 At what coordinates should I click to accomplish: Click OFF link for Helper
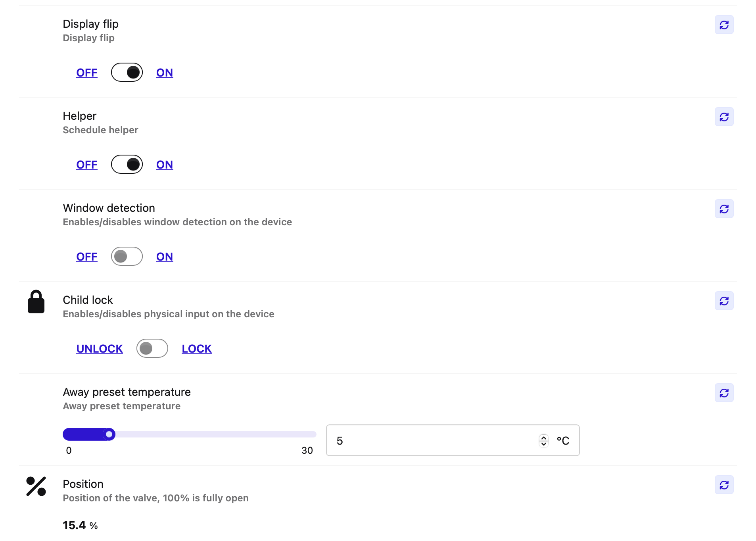(87, 165)
